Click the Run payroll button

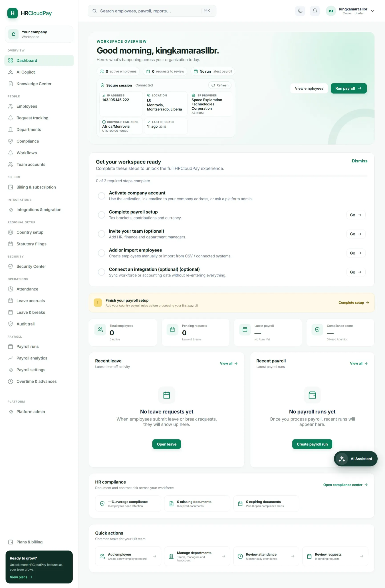[349, 89]
